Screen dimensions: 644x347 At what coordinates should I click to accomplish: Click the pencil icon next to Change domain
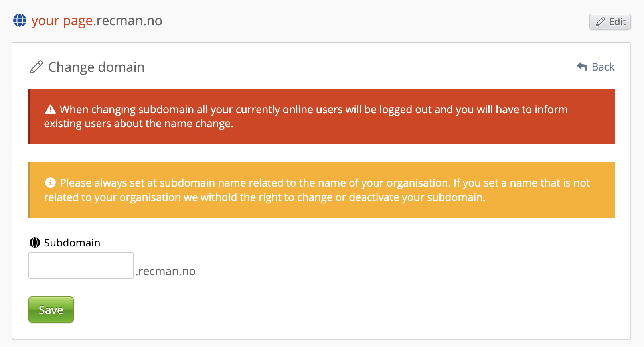[x=36, y=67]
